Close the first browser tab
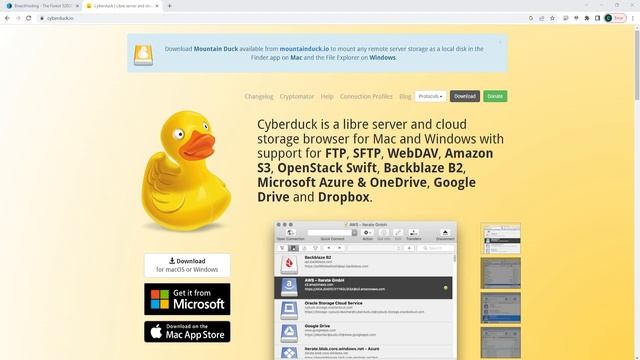640x360 pixels. [77, 6]
